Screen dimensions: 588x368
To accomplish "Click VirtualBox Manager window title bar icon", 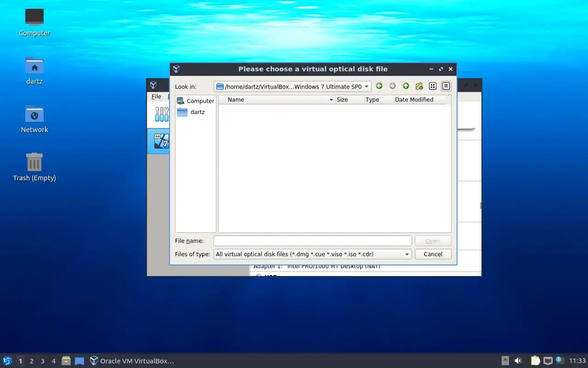I will point(153,85).
